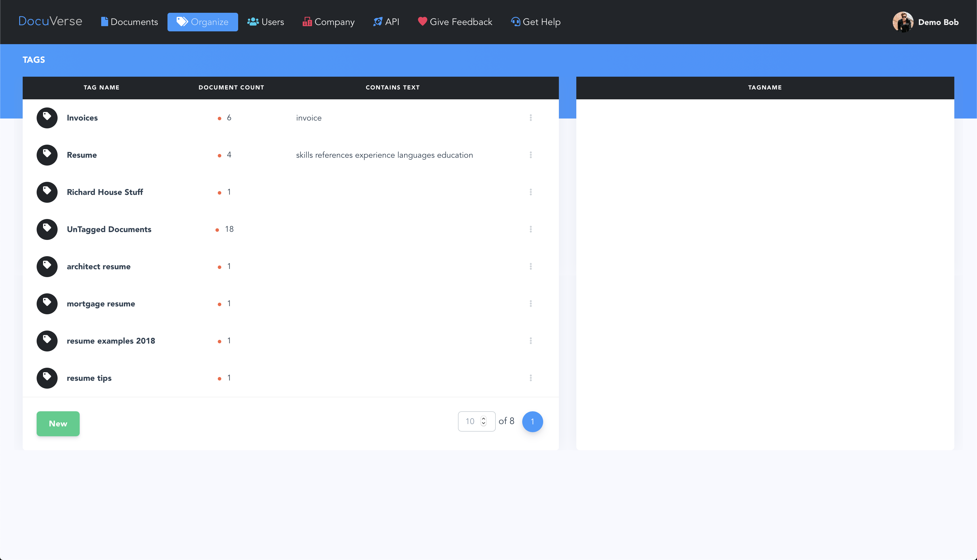977x560 pixels.
Task: Click the Give Feedback link
Action: click(455, 22)
